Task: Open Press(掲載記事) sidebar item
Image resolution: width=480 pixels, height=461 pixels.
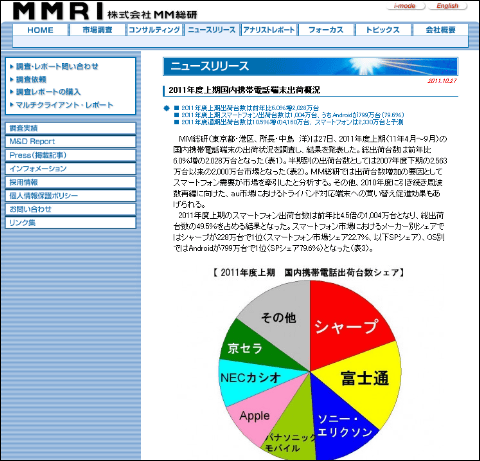Action: (x=71, y=155)
